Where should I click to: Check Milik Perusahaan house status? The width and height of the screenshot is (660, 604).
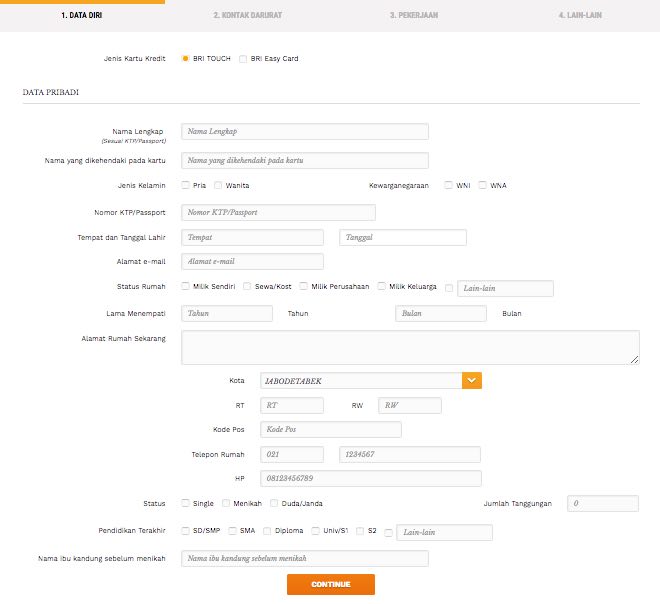coord(303,286)
